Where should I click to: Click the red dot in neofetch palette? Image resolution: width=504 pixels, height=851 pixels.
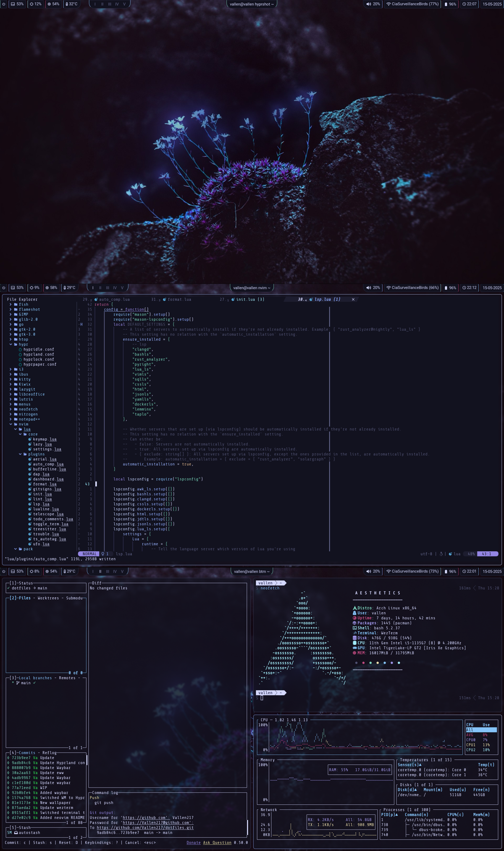pyautogui.click(x=363, y=663)
